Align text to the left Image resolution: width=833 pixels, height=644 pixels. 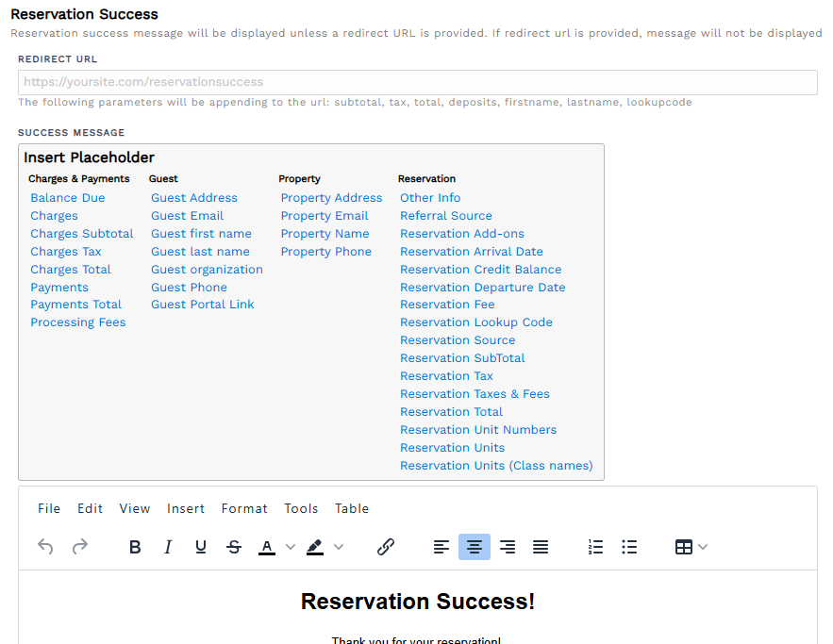coord(441,547)
